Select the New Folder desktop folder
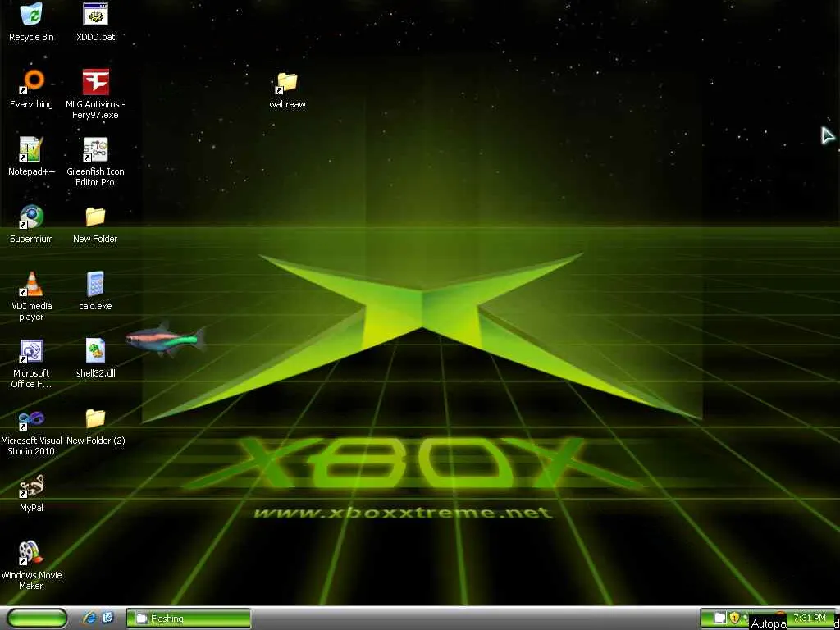Screen dimensions: 840x630 tap(95, 217)
